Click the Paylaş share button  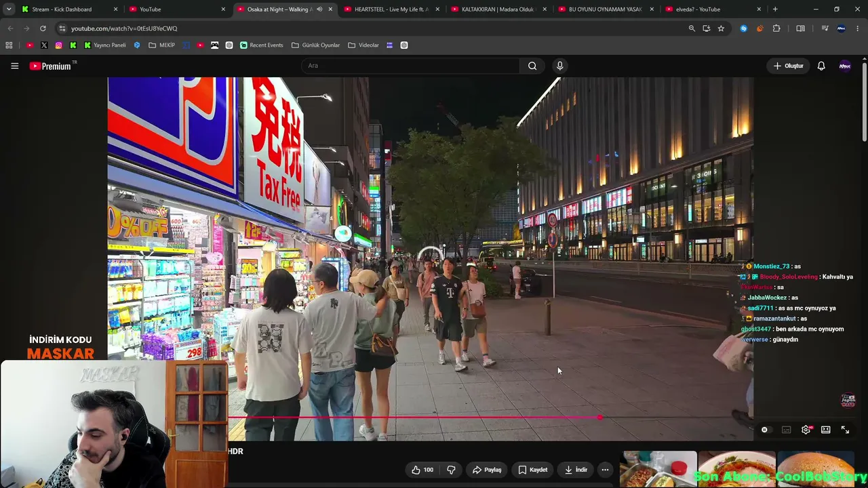click(x=487, y=470)
